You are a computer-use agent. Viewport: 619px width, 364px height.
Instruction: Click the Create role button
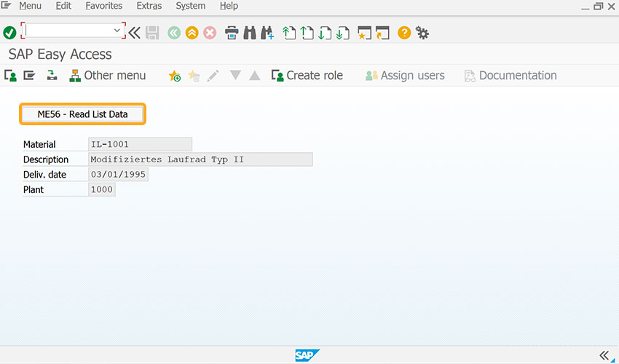tap(307, 76)
